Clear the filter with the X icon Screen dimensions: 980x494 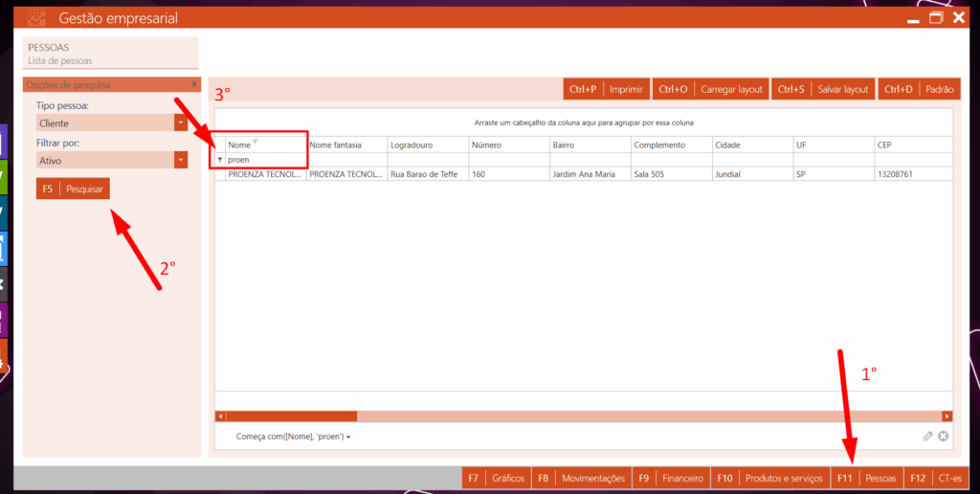click(x=943, y=437)
